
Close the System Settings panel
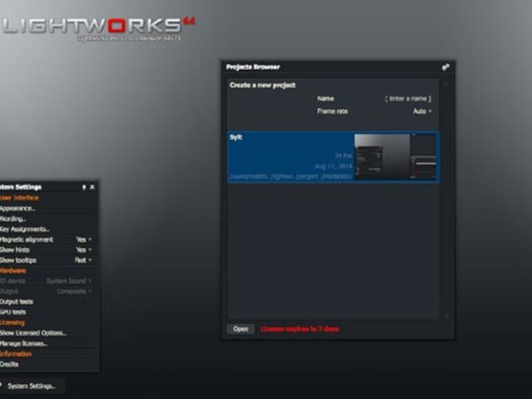pos(93,187)
